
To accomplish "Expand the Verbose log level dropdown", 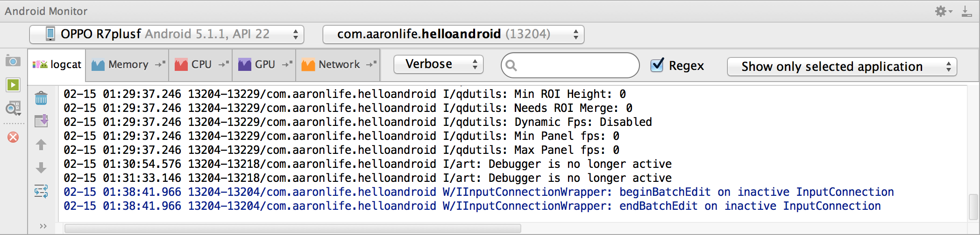I will pyautogui.click(x=438, y=64).
